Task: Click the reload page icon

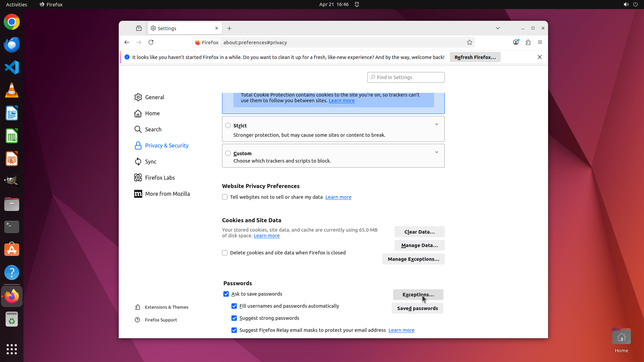Action: click(151, 42)
